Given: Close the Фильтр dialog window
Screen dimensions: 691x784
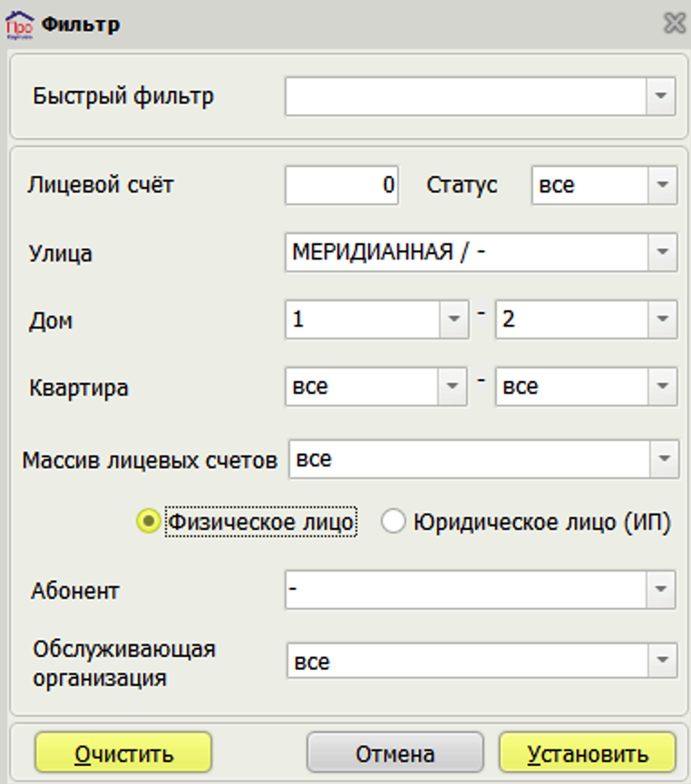Looking at the screenshot, I should click(675, 23).
